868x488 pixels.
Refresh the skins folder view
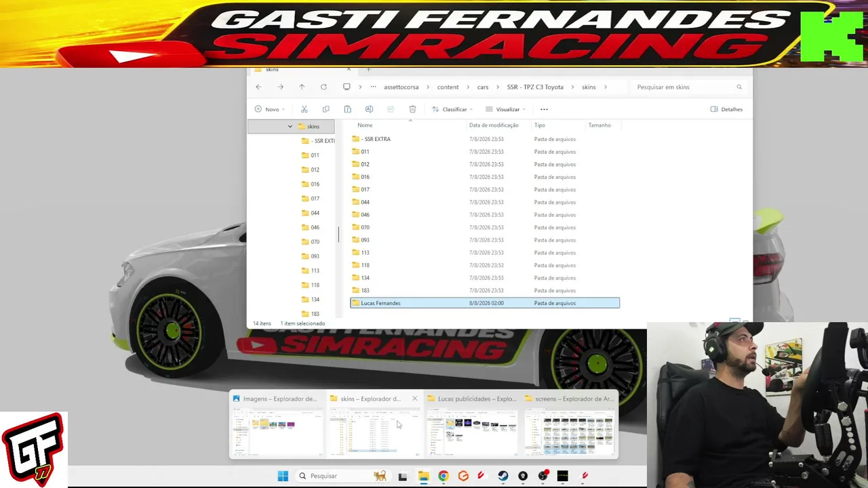[323, 87]
